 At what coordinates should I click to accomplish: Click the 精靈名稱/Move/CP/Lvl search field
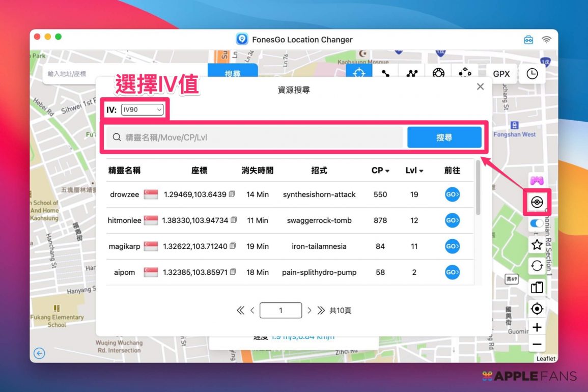255,137
